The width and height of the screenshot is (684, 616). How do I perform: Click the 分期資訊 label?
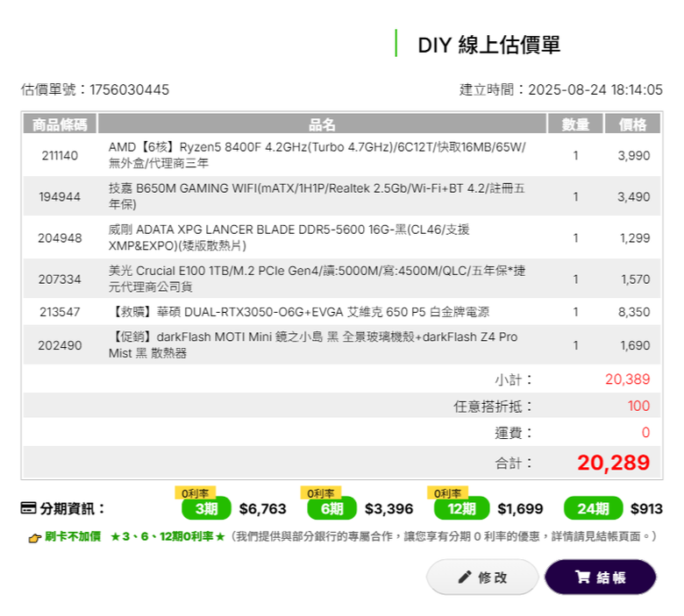72,508
